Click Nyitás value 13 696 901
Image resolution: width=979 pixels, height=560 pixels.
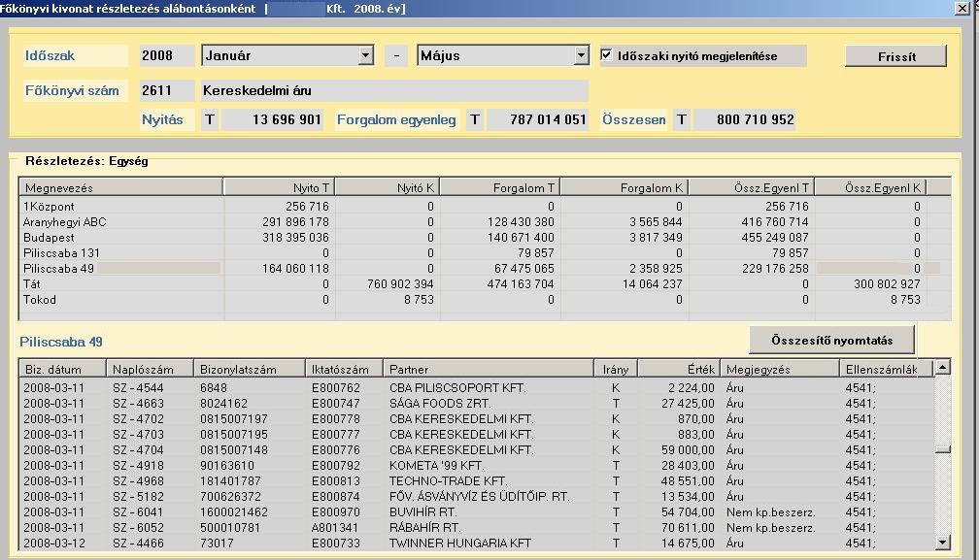point(273,119)
